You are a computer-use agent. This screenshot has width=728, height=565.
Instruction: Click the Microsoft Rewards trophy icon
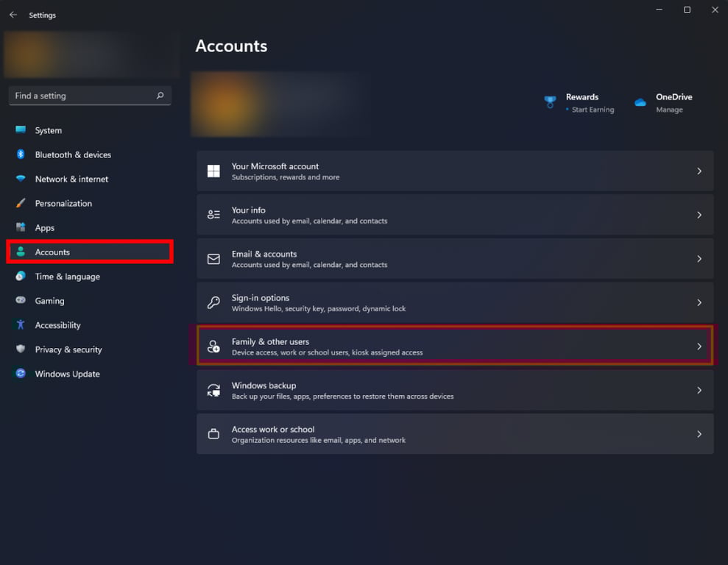point(550,102)
